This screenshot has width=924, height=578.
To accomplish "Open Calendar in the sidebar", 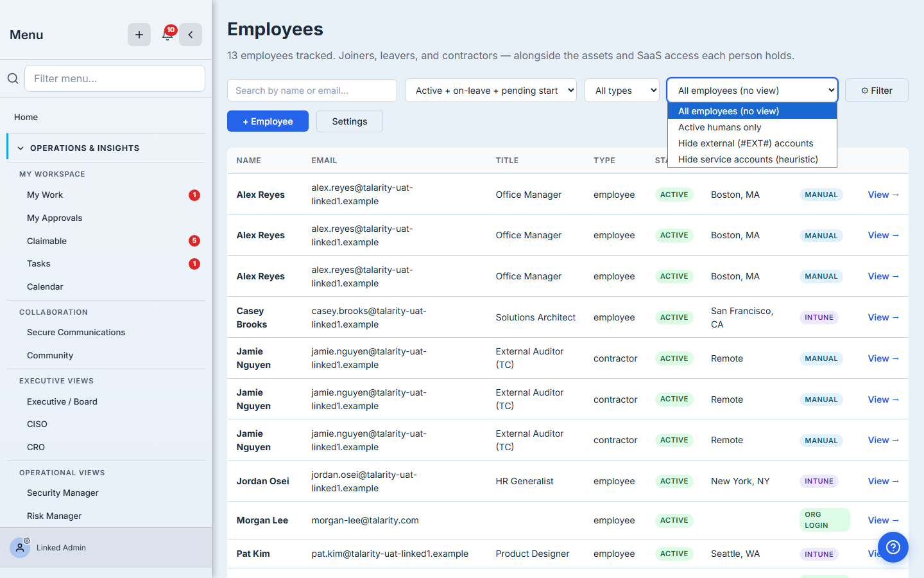I will coord(45,287).
